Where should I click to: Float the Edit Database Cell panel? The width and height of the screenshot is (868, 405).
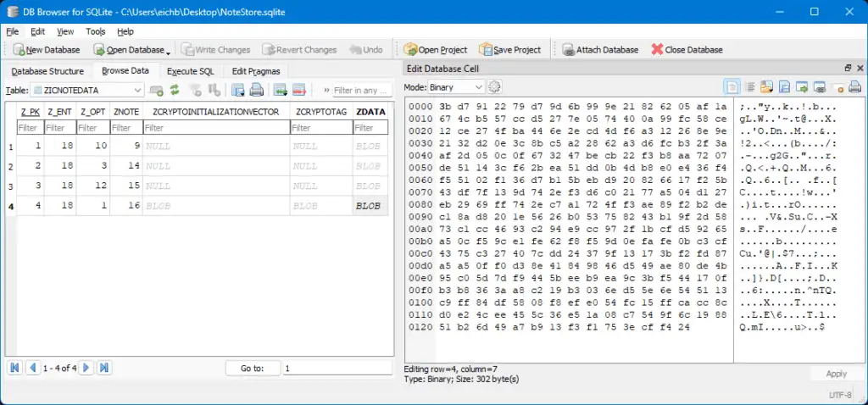(848, 68)
